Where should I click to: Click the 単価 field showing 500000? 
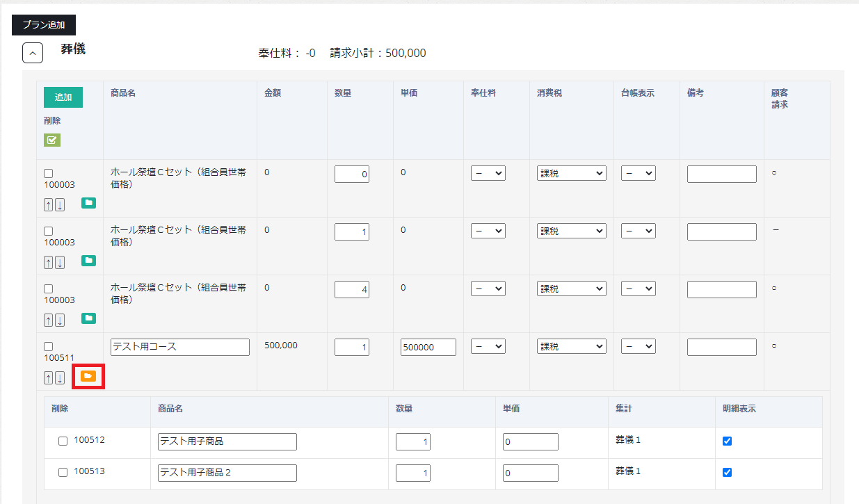428,347
